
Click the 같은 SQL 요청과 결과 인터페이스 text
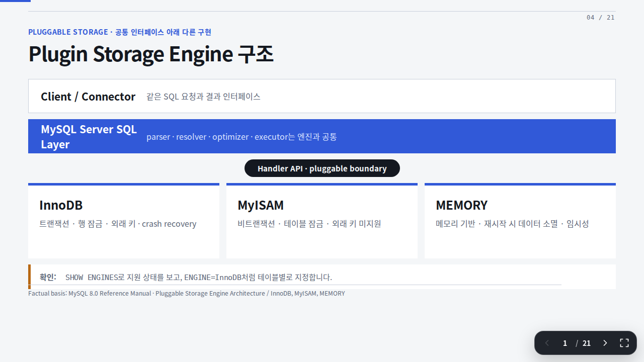203,97
